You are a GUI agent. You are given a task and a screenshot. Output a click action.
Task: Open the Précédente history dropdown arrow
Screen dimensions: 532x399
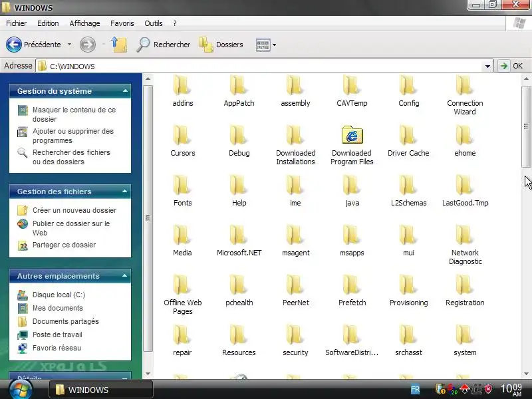pyautogui.click(x=69, y=45)
